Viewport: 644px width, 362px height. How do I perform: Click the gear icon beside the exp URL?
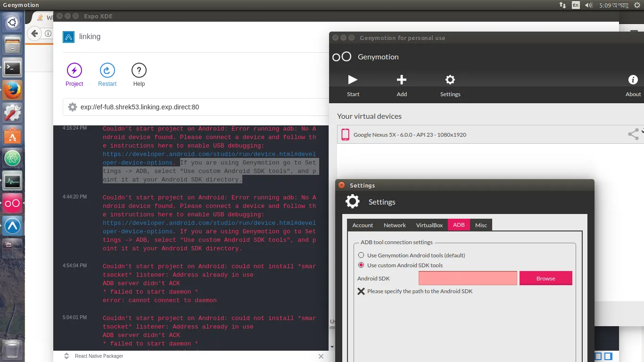point(73,107)
